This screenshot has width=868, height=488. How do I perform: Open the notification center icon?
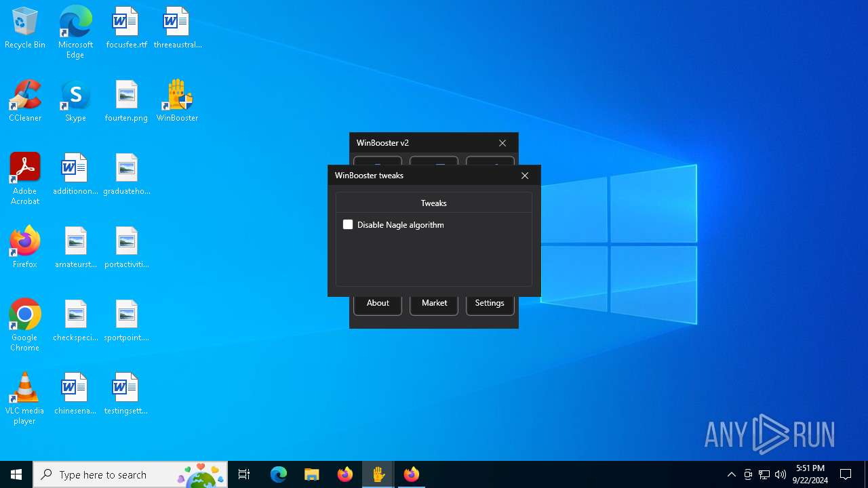846,474
